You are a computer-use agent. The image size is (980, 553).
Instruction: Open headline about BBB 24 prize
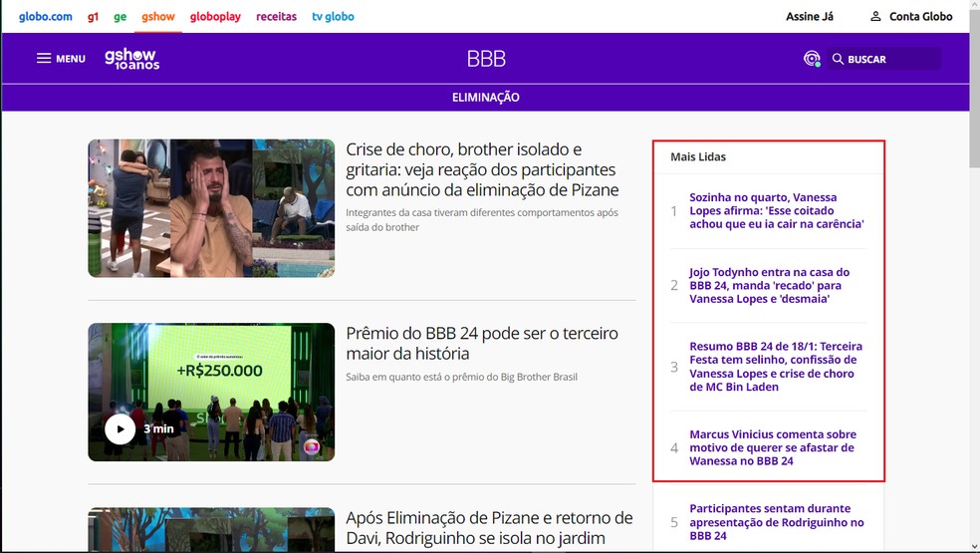[482, 344]
